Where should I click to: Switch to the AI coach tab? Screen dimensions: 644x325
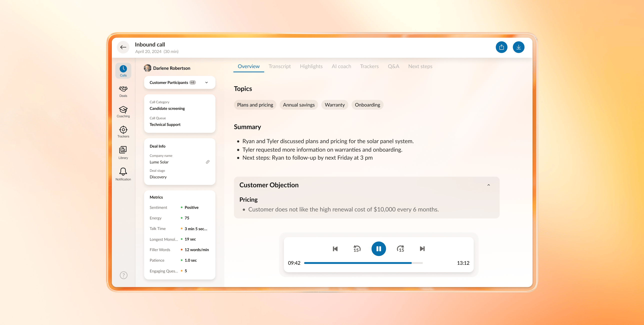[341, 66]
